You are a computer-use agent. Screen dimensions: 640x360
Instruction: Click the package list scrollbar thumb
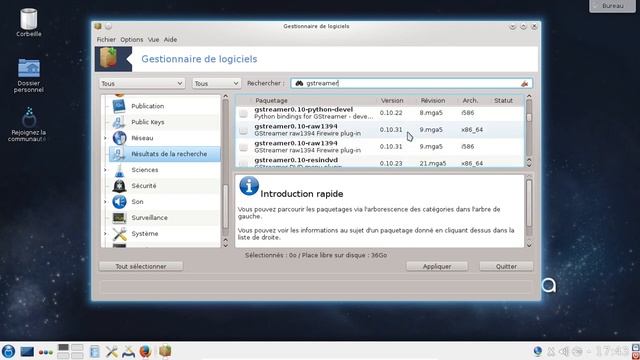(x=529, y=117)
